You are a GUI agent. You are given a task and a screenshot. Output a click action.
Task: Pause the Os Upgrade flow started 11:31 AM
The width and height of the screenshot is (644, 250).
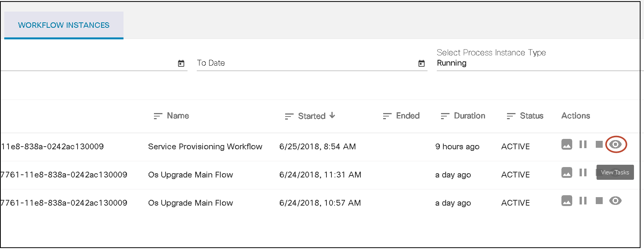[x=583, y=172]
